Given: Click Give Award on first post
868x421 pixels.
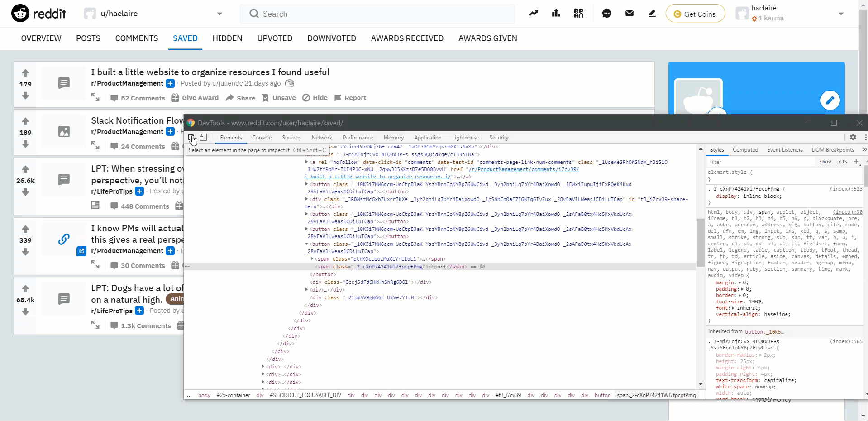Looking at the screenshot, I should coord(195,98).
